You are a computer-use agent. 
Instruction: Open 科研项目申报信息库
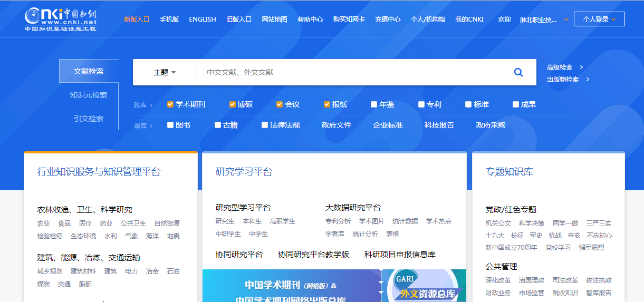(x=400, y=255)
